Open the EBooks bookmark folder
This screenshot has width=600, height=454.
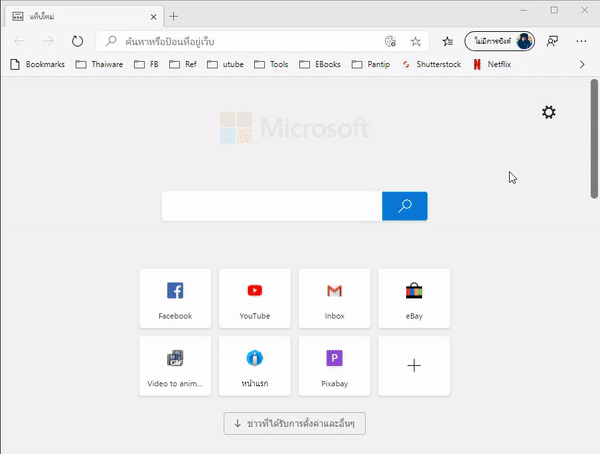(x=320, y=64)
